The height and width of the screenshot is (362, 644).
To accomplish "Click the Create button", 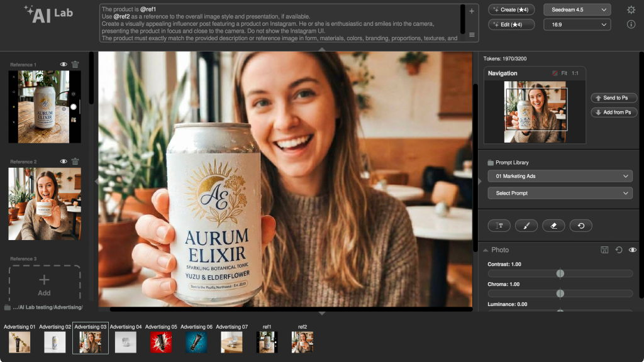I will click(511, 9).
